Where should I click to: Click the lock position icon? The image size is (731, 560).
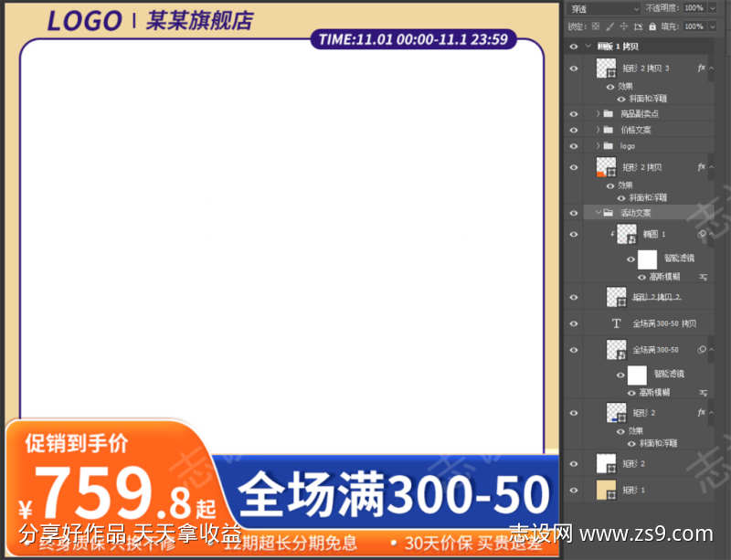624,26
